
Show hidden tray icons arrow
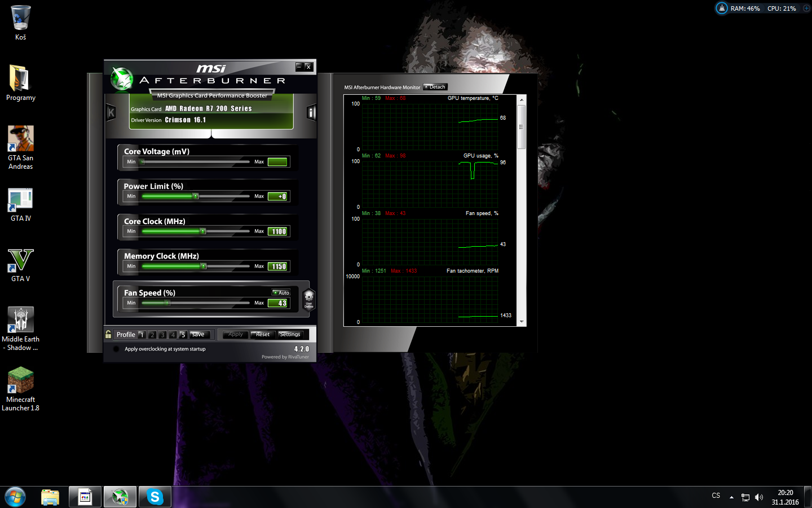pyautogui.click(x=731, y=497)
